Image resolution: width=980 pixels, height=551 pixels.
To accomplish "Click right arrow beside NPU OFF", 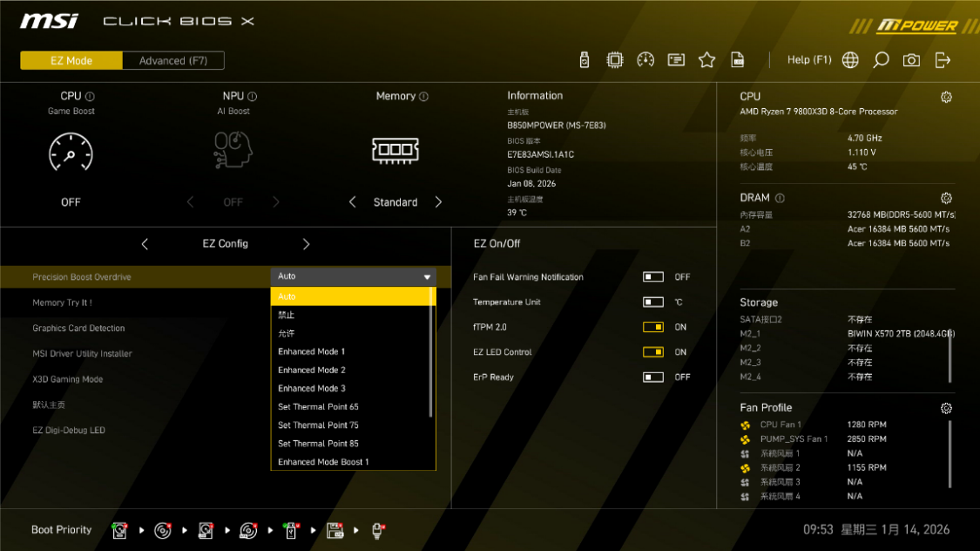I will point(275,202).
